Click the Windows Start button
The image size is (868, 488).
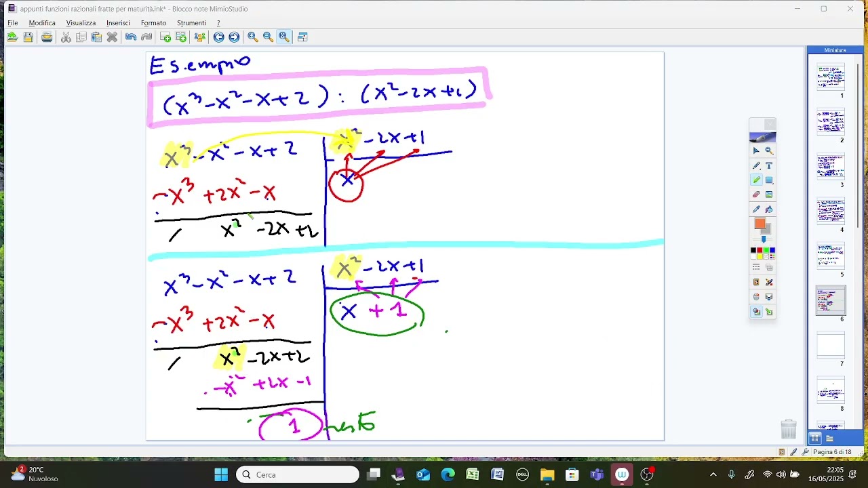tap(221, 474)
